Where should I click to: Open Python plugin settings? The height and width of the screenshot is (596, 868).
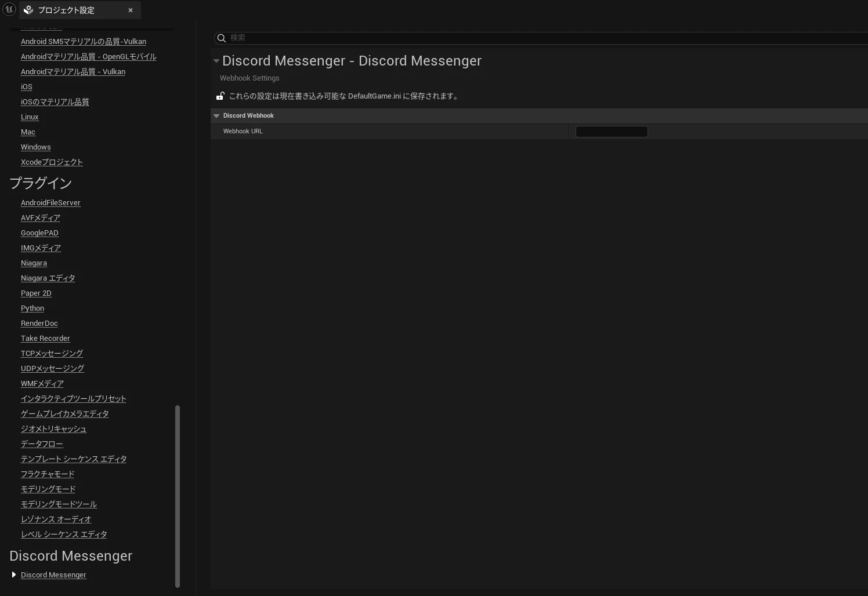coord(32,308)
